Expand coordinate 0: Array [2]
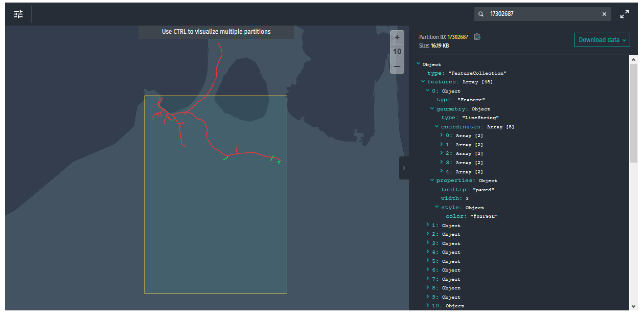644x315 pixels. coord(442,136)
